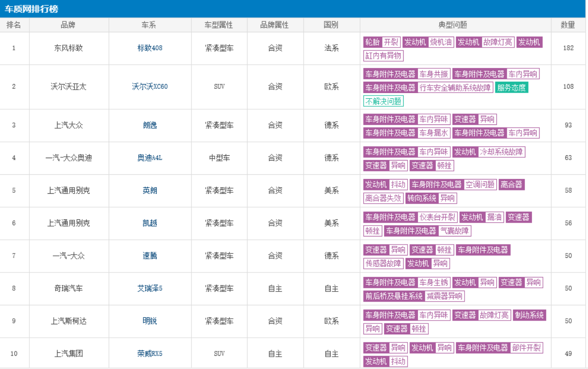This screenshot has width=588, height=369.
Task: Click the 排名 column header
Action: pos(14,25)
